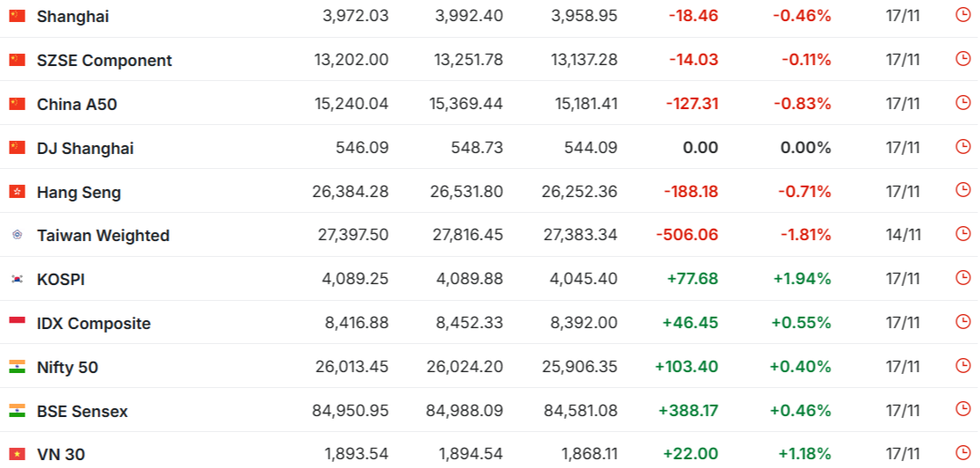Click the Hong Kong flag beside Hang Seng
980x468 pixels.
click(18, 192)
